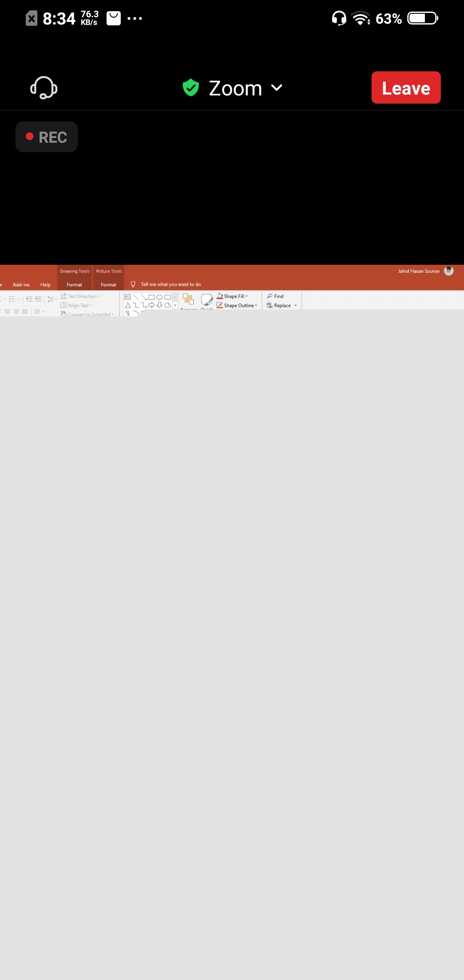Select the Oval shape

click(159, 297)
